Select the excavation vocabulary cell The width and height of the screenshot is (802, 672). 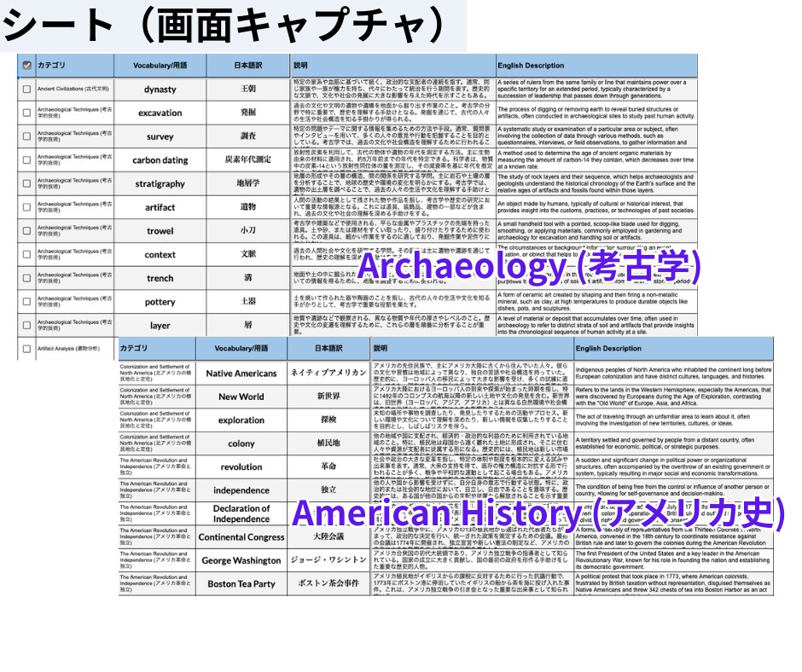160,113
